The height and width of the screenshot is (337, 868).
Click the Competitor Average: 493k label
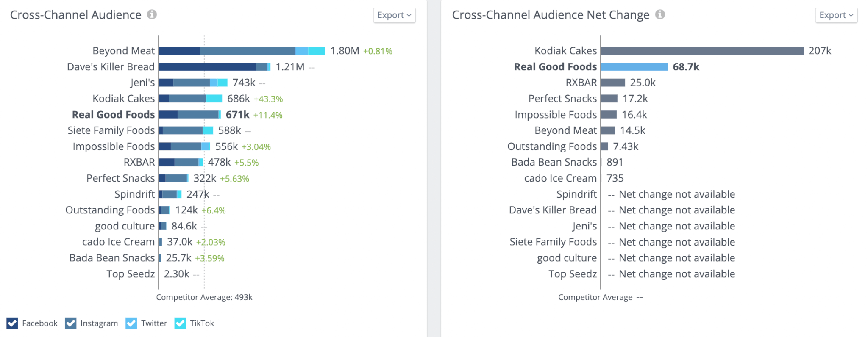click(x=204, y=297)
